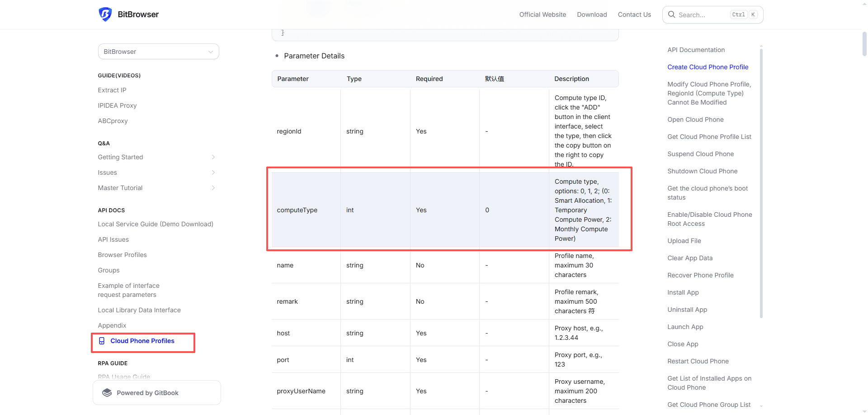Go to the Download page
Image resolution: width=868 pixels, height=415 pixels.
coord(592,14)
